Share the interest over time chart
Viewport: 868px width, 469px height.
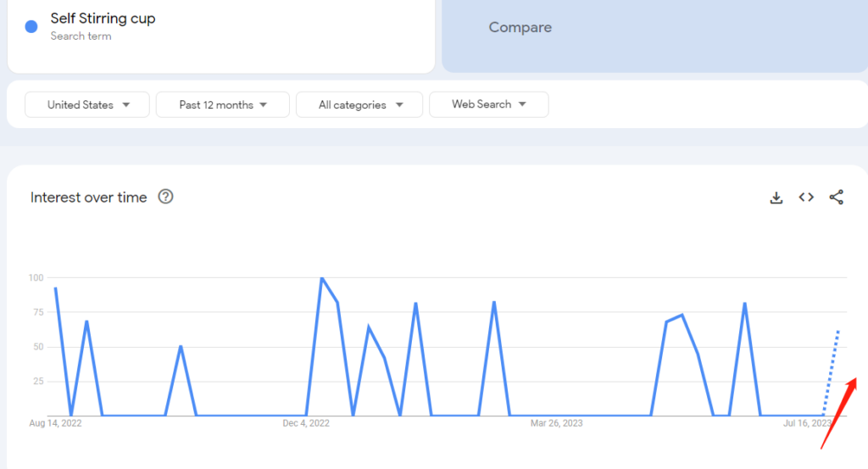(x=837, y=197)
